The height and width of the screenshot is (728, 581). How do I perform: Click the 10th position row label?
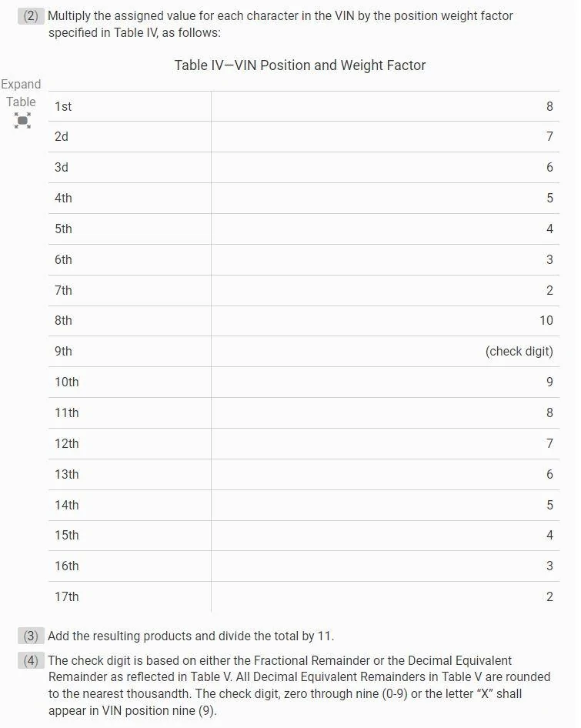66,382
